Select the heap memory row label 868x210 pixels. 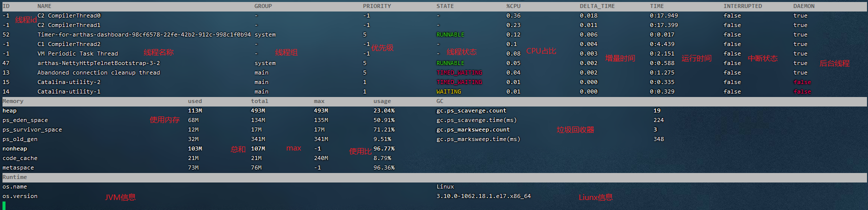(x=9, y=110)
